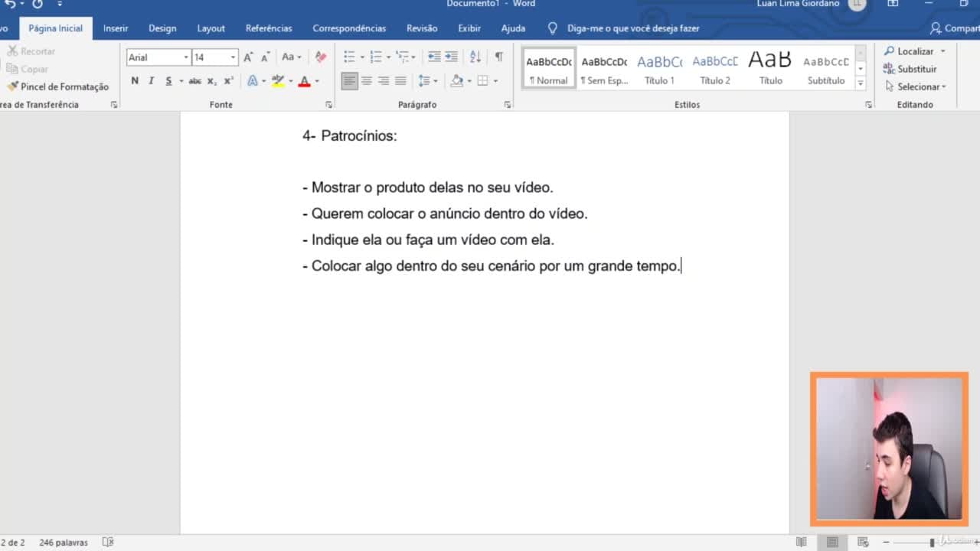The height and width of the screenshot is (551, 980).
Task: Increase font size with the grow font icon
Action: point(248,57)
